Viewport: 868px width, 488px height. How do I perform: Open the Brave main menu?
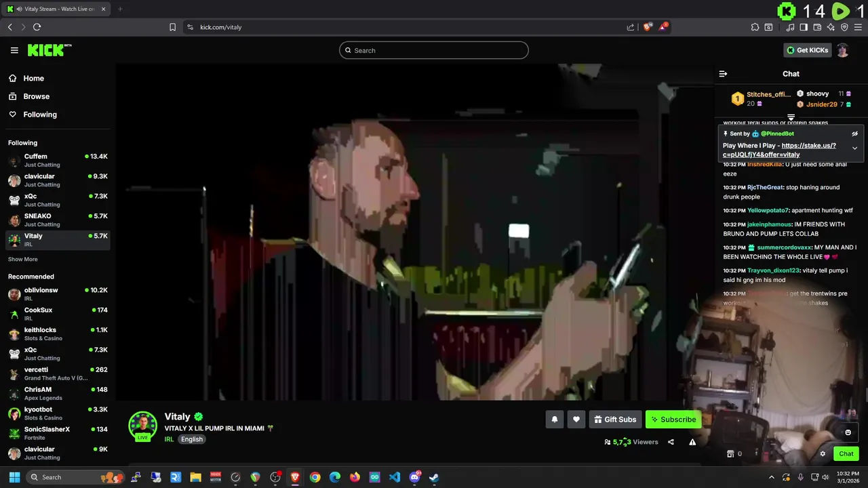[859, 27]
